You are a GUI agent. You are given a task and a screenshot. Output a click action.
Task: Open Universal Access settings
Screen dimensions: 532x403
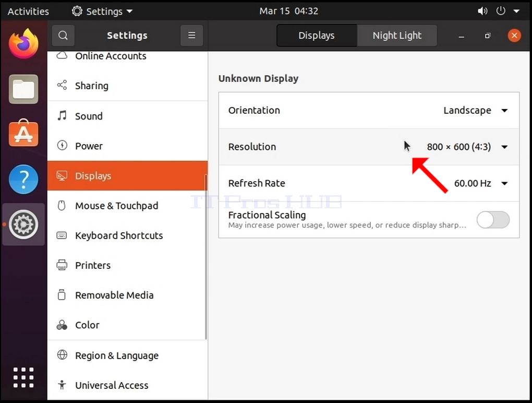[128, 385]
